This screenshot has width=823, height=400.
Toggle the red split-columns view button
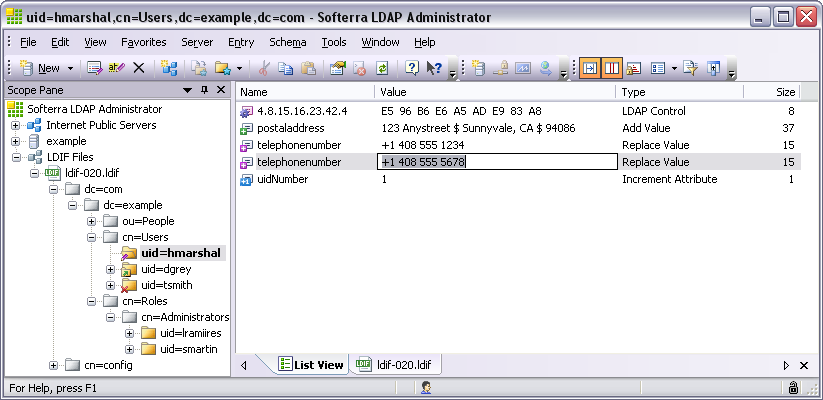click(x=612, y=68)
